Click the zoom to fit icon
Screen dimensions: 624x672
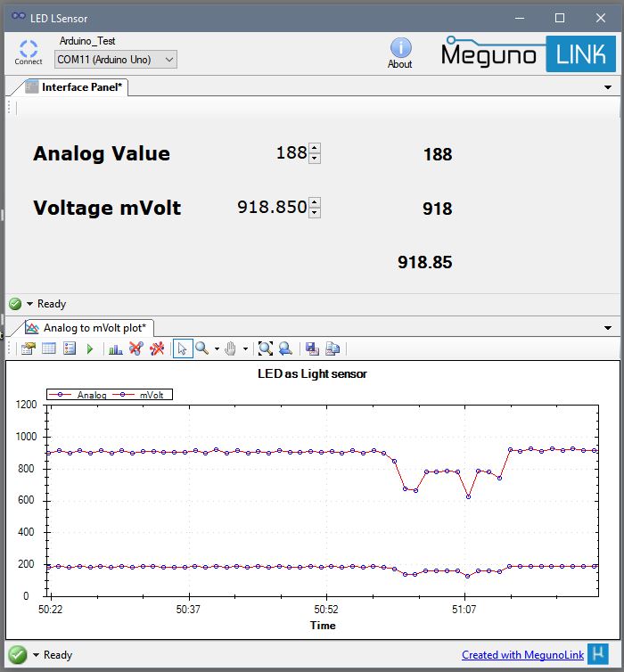266,348
